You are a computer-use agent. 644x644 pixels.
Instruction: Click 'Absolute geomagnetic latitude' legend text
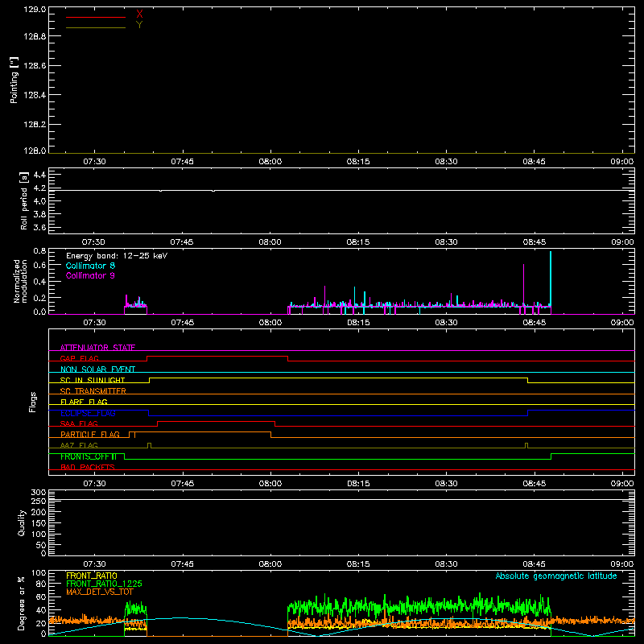point(556,576)
